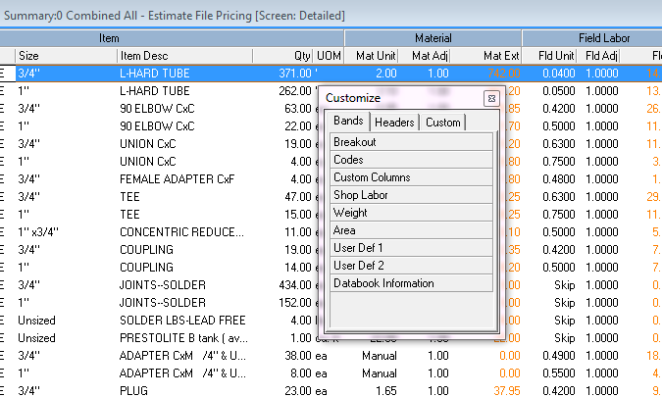The width and height of the screenshot is (662, 397).
Task: Click the Field Labor band header
Action: tap(592, 38)
